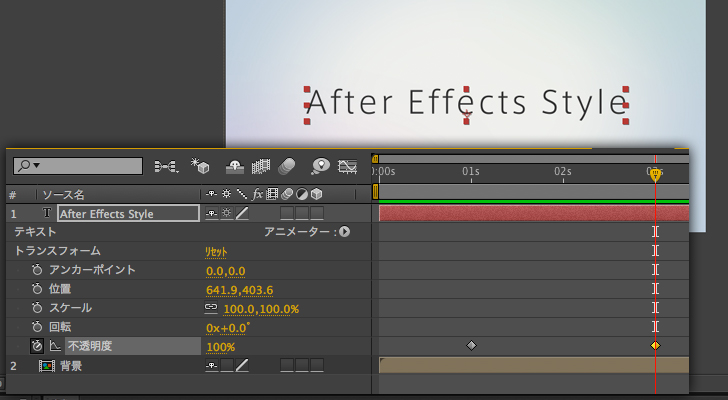Click the Shy column header icon
The image size is (728, 400).
click(211, 194)
